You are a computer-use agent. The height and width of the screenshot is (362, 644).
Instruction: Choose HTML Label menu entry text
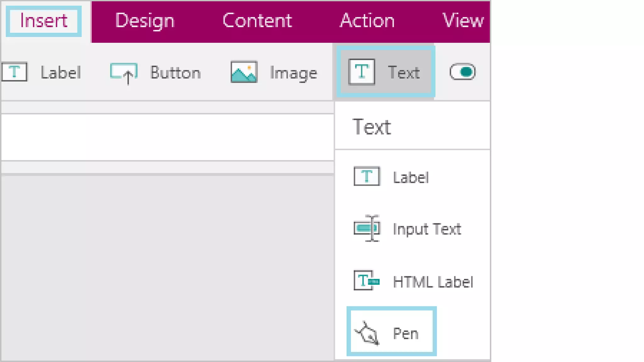click(433, 282)
